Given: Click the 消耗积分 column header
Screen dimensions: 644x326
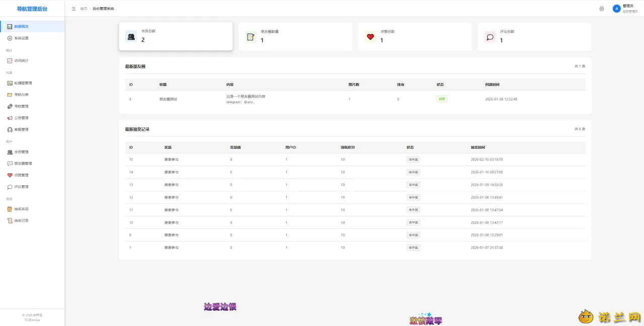Looking at the screenshot, I should point(348,147).
